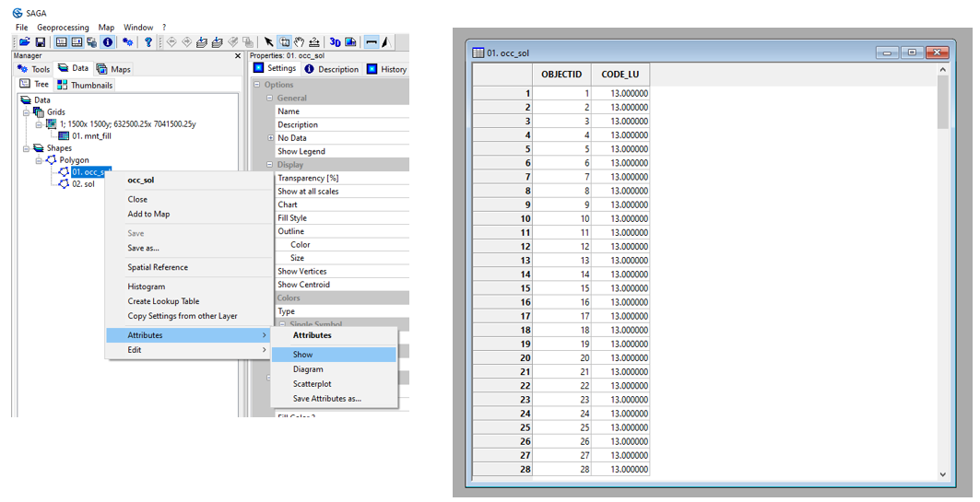Click the blue info circle toolbar icon
The height and width of the screenshot is (502, 980).
coord(108,42)
